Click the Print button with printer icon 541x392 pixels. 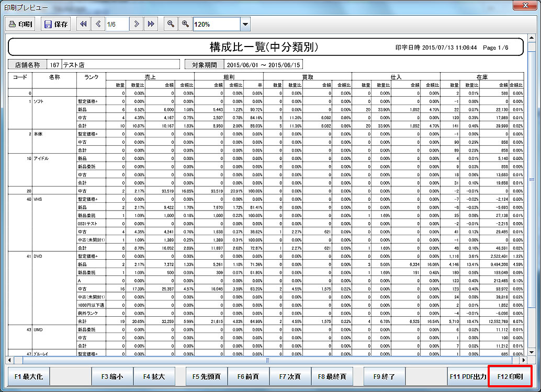21,24
